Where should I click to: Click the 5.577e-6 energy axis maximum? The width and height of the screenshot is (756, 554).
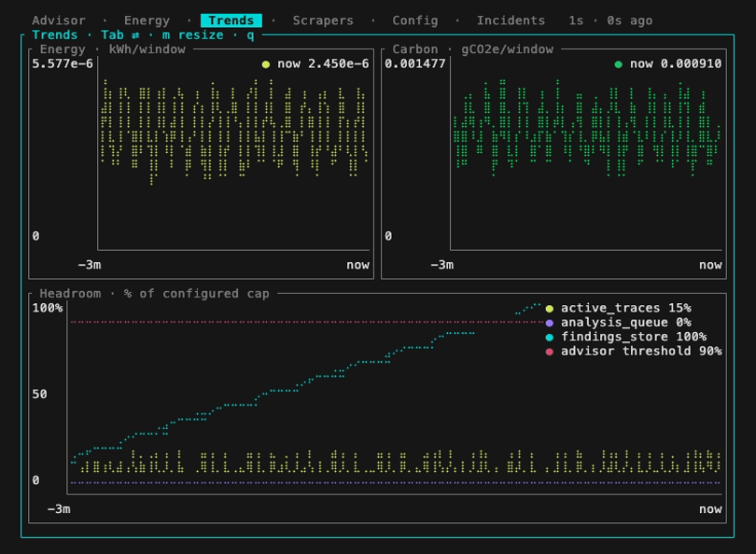coord(63,64)
